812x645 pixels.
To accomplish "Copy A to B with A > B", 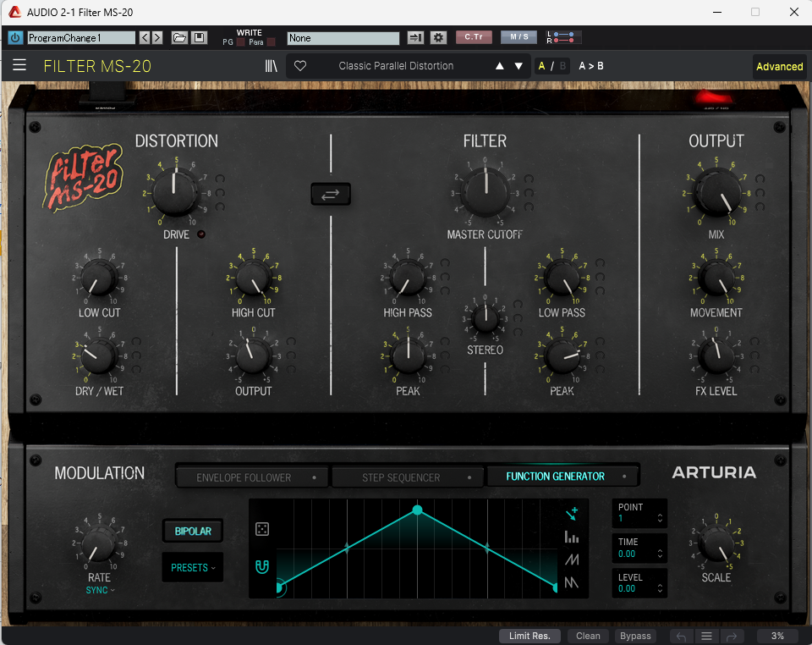I will pyautogui.click(x=591, y=66).
